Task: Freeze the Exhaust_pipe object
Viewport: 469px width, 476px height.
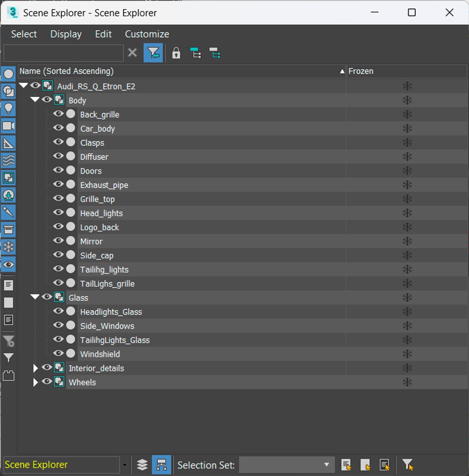Action: click(x=407, y=185)
